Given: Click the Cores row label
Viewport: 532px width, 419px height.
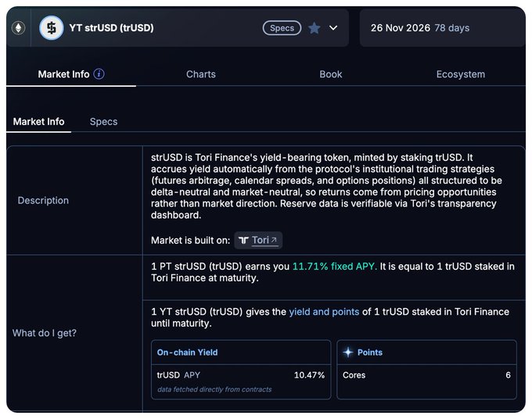Looking at the screenshot, I should [354, 375].
